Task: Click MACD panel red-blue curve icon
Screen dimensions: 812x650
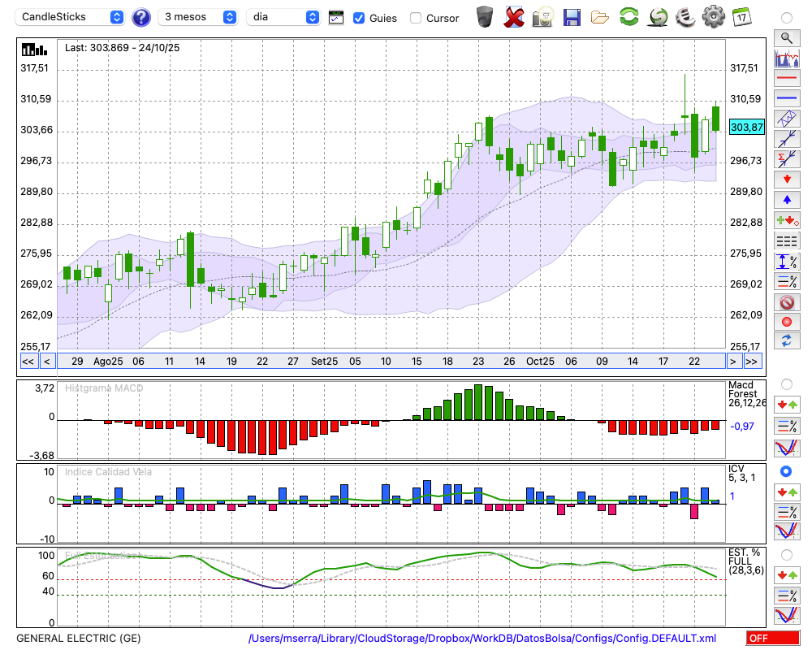Action: click(787, 448)
